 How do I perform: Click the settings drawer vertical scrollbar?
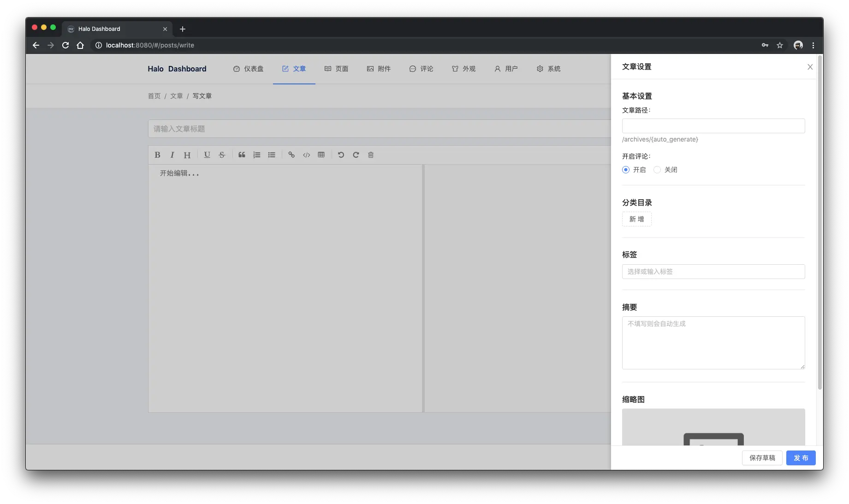820,223
